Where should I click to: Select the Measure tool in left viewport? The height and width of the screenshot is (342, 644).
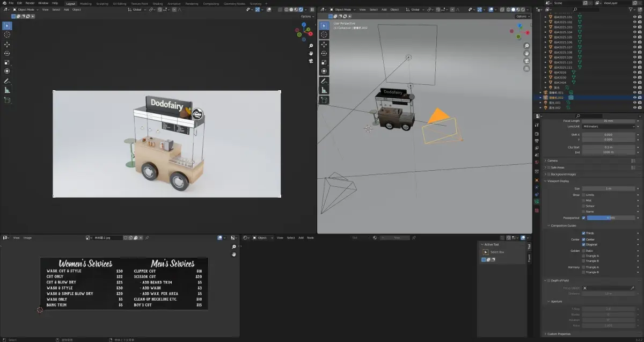[x=7, y=90]
